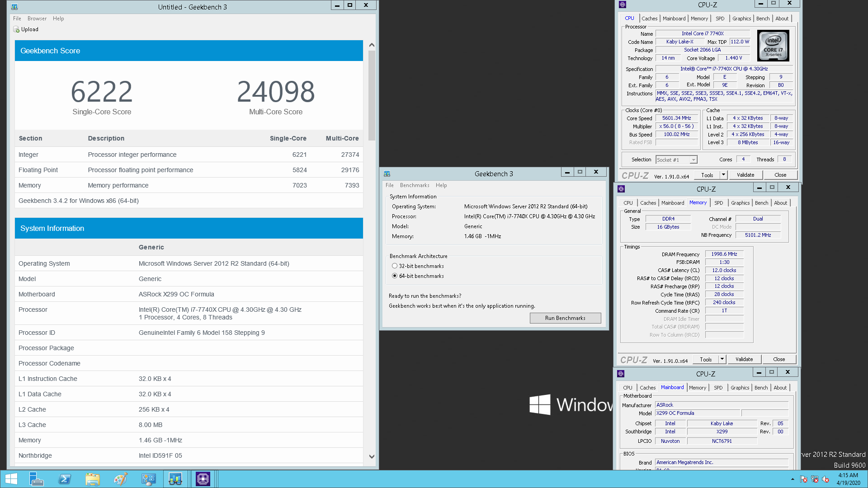Click the CPU-Z app icon in Mainboard tab window

click(621, 374)
